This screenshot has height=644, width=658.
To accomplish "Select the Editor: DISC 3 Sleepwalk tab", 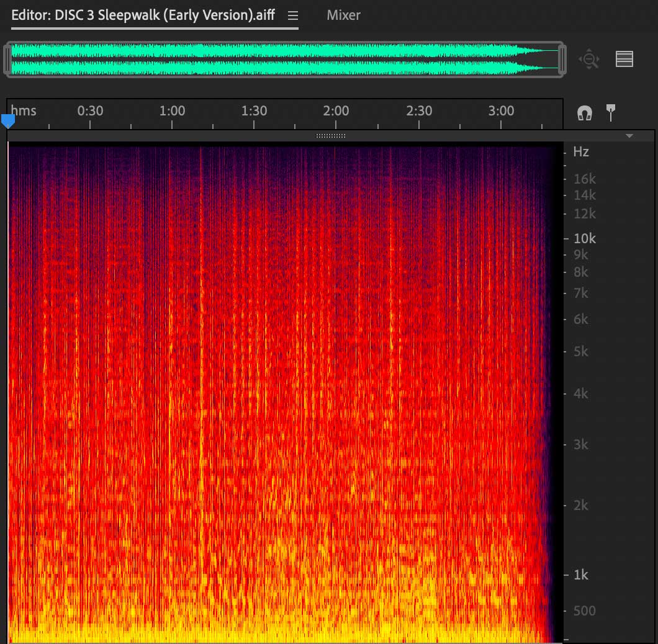I will (143, 16).
